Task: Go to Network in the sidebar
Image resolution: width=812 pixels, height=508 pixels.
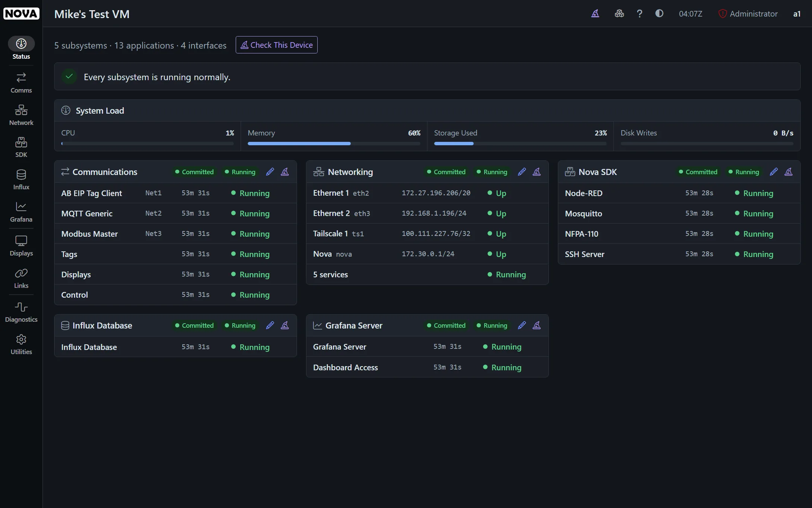Action: pos(21,115)
